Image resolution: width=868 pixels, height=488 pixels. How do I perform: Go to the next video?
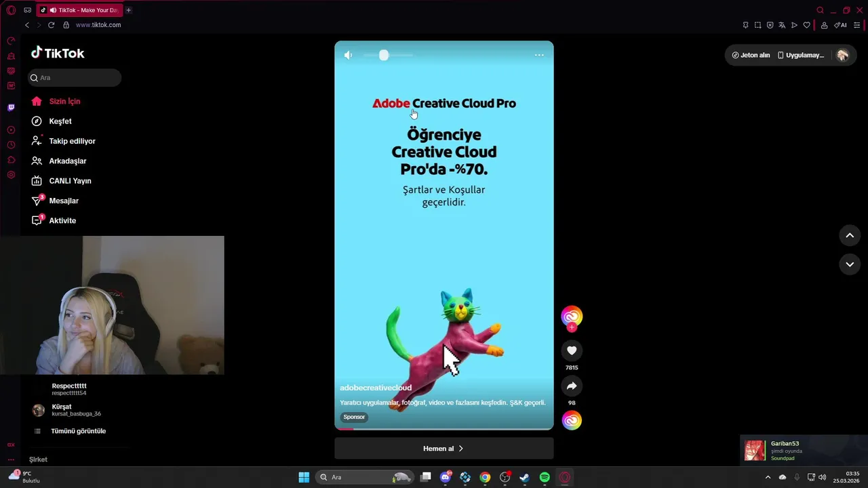point(850,264)
